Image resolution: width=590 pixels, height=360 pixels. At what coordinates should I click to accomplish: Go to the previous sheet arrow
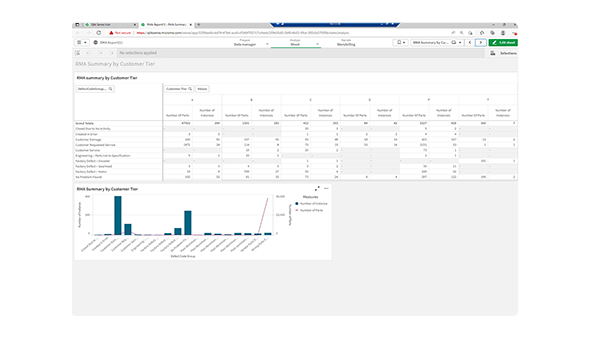(470, 43)
